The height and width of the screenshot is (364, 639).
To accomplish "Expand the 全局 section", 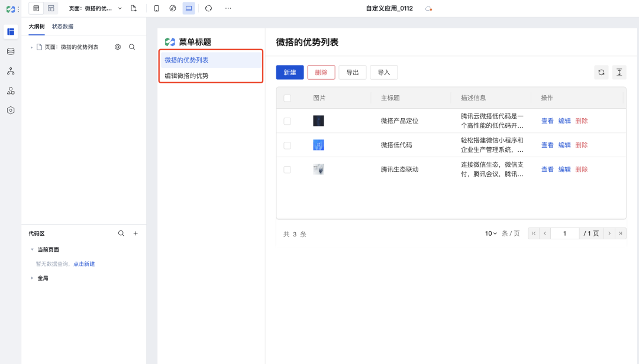I will pyautogui.click(x=32, y=278).
